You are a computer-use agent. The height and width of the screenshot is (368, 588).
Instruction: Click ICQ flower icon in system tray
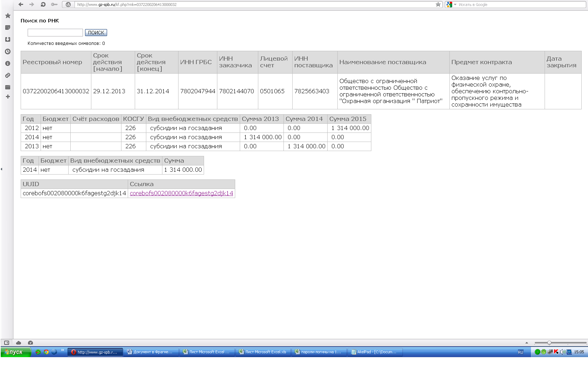[544, 352]
